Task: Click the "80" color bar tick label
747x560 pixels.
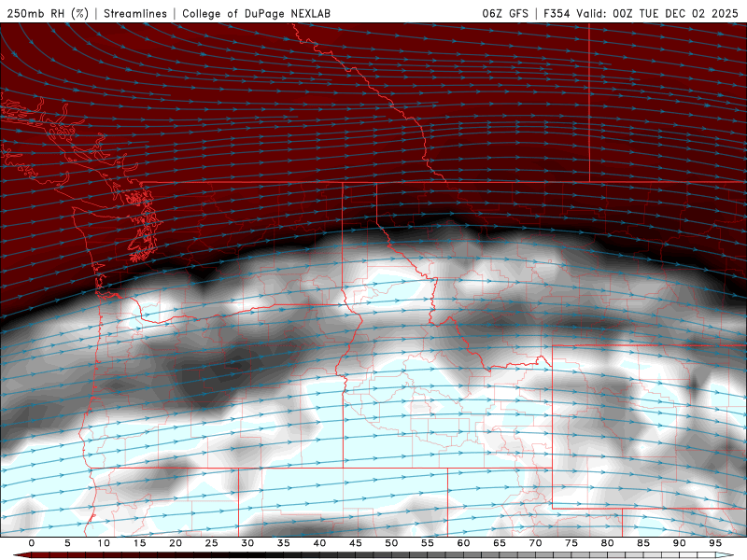Action: point(608,543)
